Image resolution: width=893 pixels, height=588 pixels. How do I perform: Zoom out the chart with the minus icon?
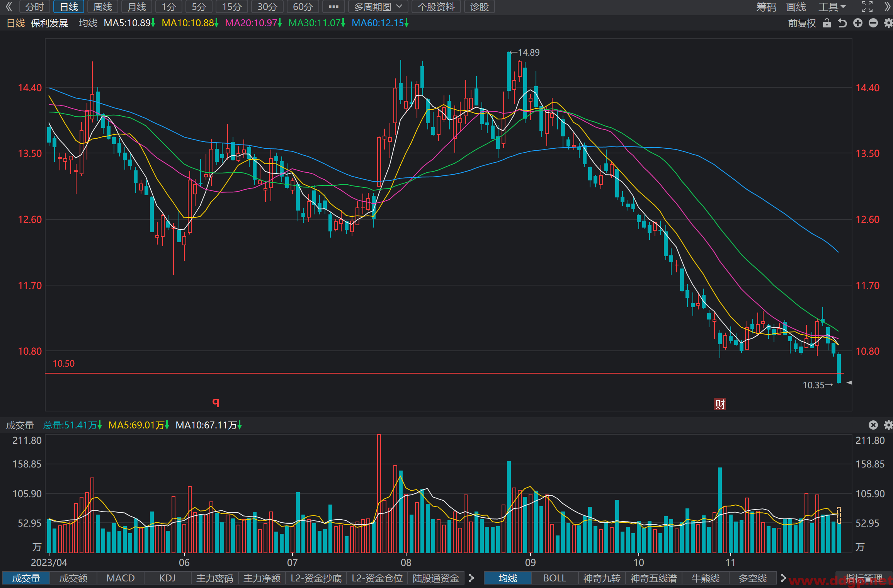(873, 23)
